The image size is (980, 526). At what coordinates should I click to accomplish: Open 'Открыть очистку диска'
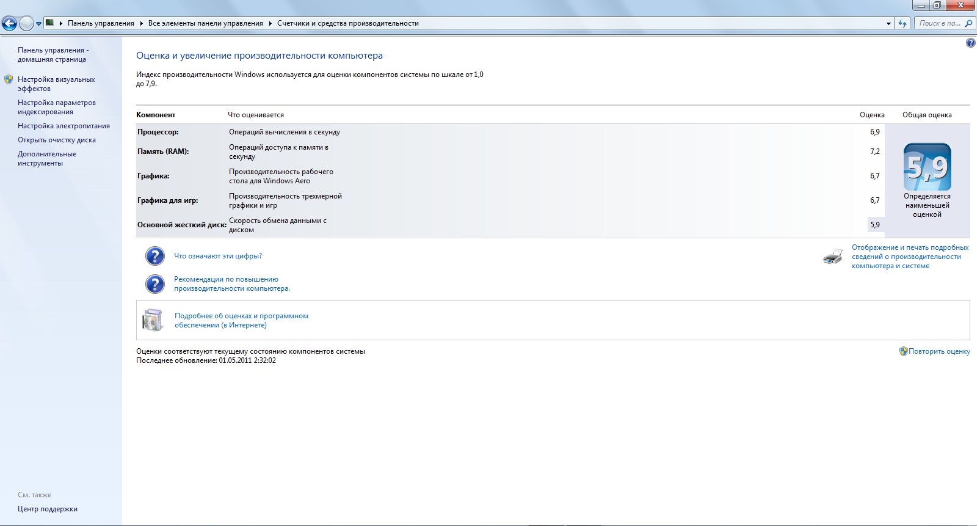57,140
